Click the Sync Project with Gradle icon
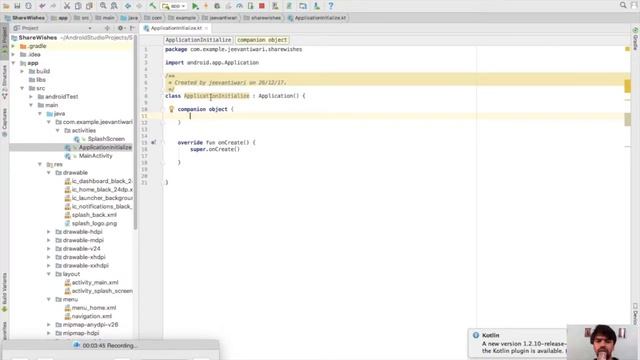The image size is (640, 360). (x=289, y=6)
